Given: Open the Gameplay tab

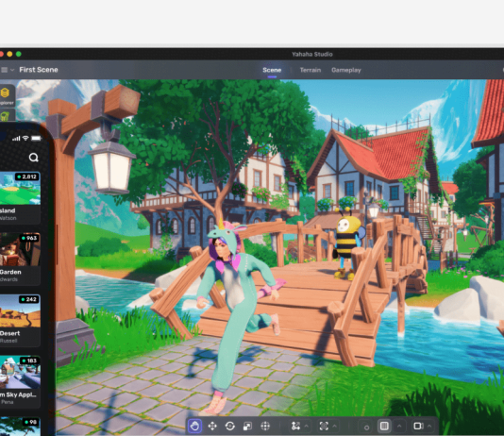Looking at the screenshot, I should click(x=346, y=70).
